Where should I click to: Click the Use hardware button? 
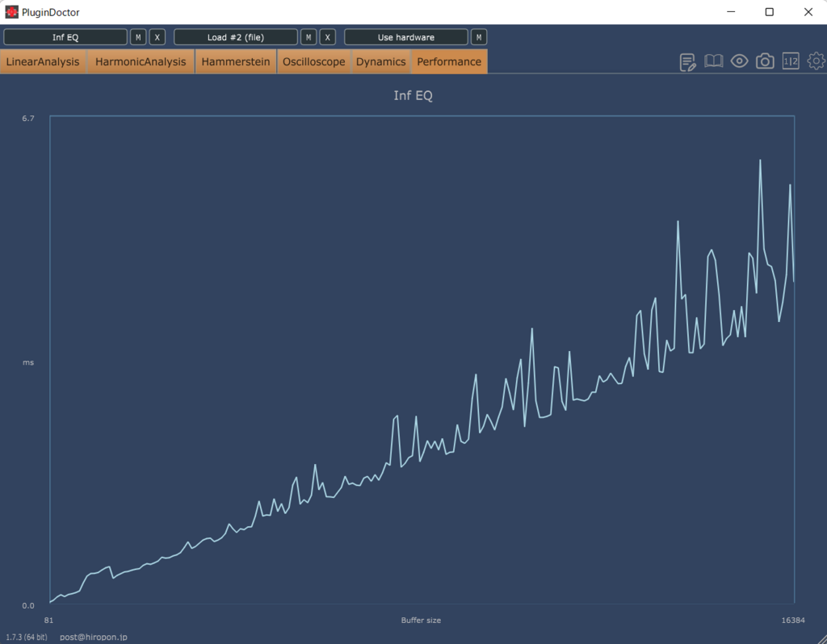[406, 37]
